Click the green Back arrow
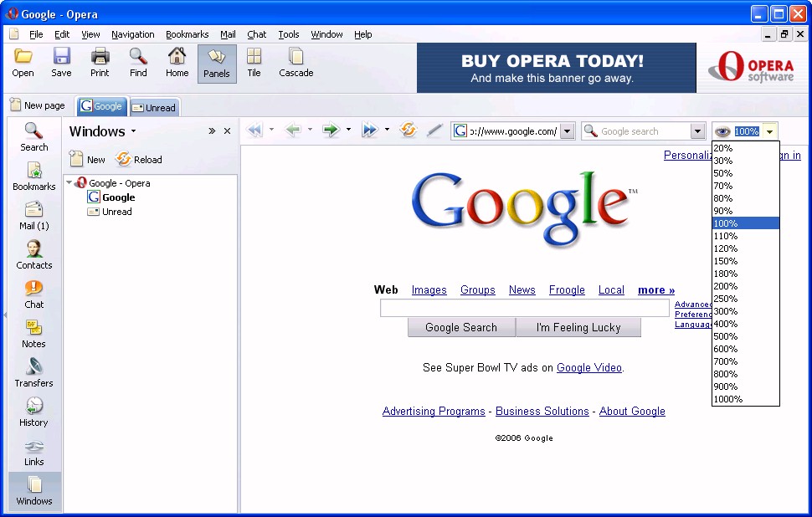812x517 pixels. (x=293, y=130)
